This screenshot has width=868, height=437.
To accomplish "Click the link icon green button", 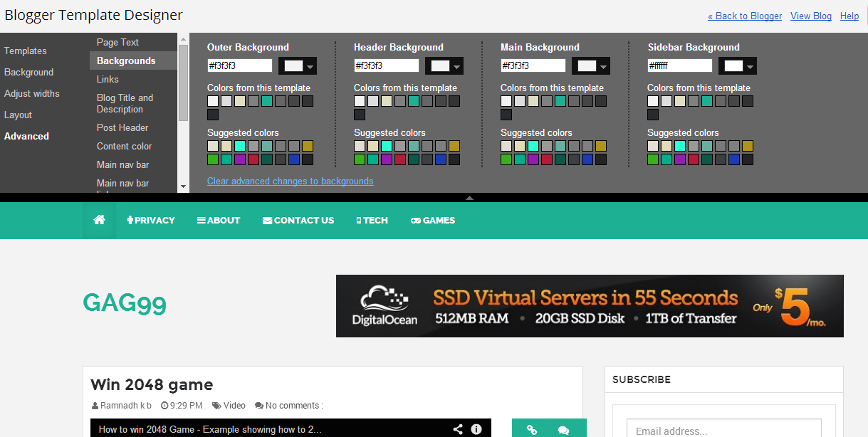I will (x=531, y=430).
